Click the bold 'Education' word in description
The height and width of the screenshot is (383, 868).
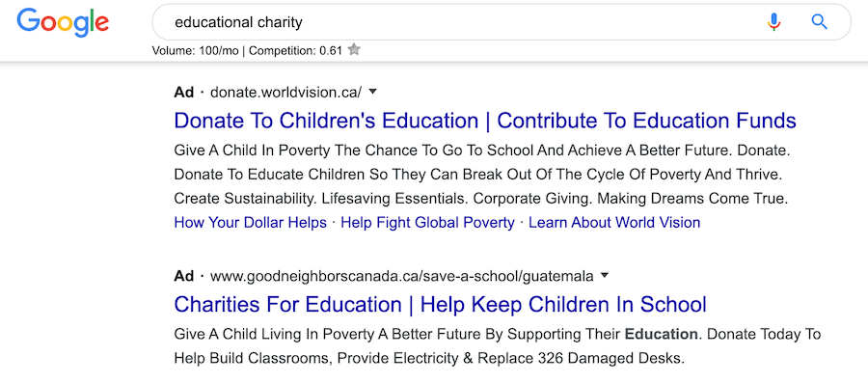pyautogui.click(x=661, y=335)
